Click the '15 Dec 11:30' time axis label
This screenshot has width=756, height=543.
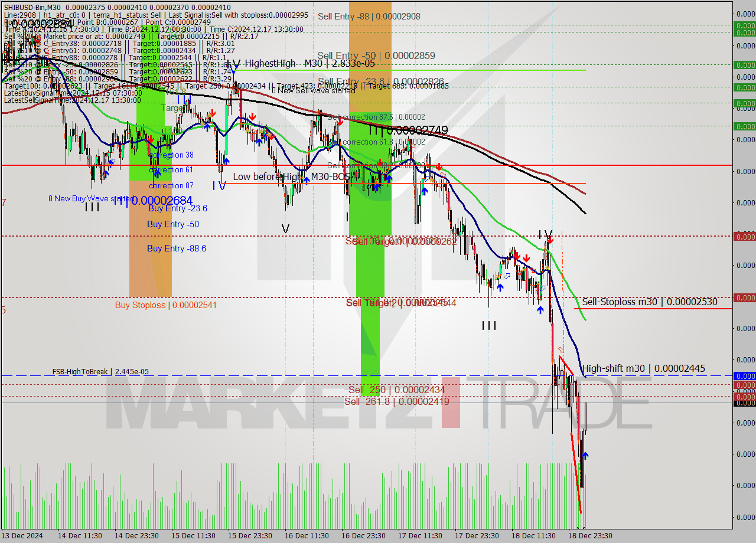point(194,535)
